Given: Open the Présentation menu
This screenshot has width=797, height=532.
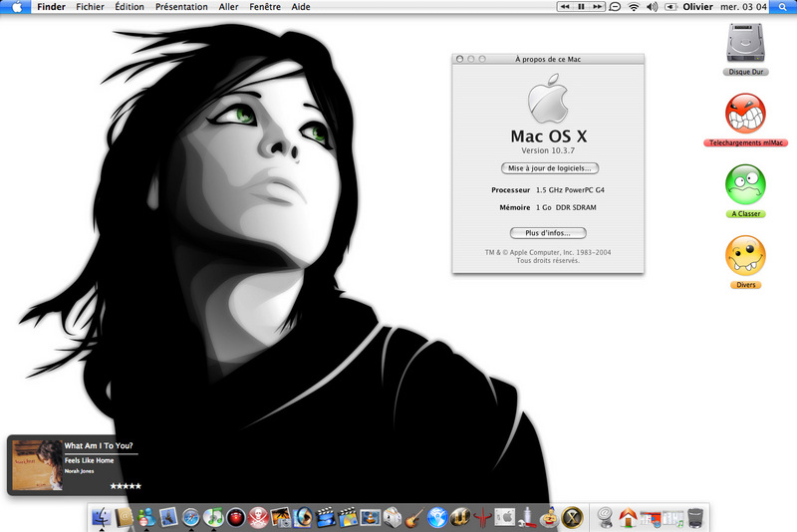Looking at the screenshot, I should pos(181,7).
